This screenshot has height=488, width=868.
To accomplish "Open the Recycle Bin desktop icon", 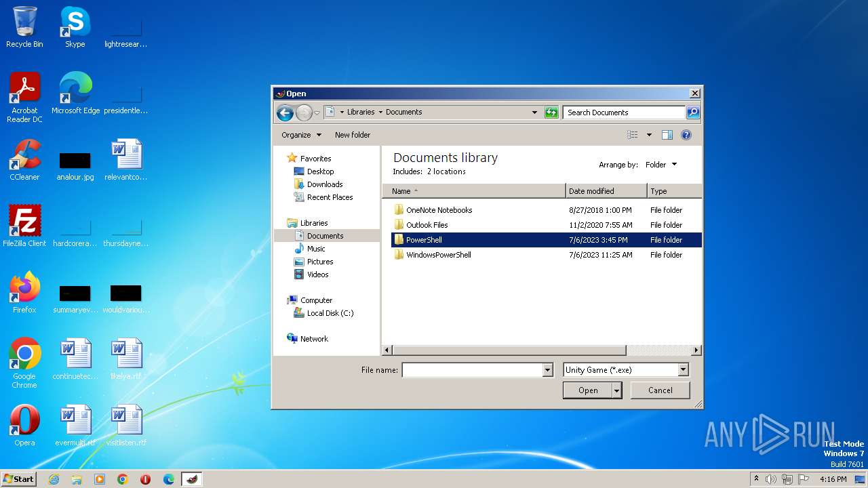I will pyautogui.click(x=24, y=27).
